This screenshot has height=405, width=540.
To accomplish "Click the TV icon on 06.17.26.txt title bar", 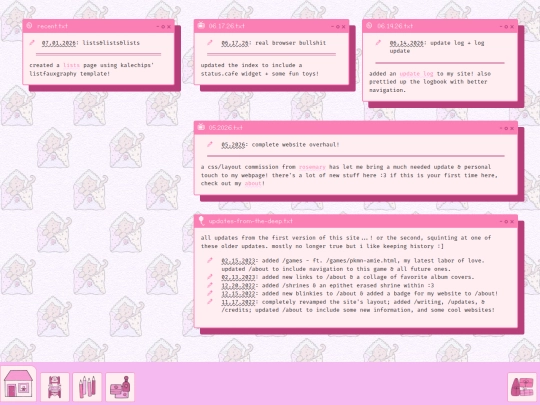I will click(x=201, y=25).
